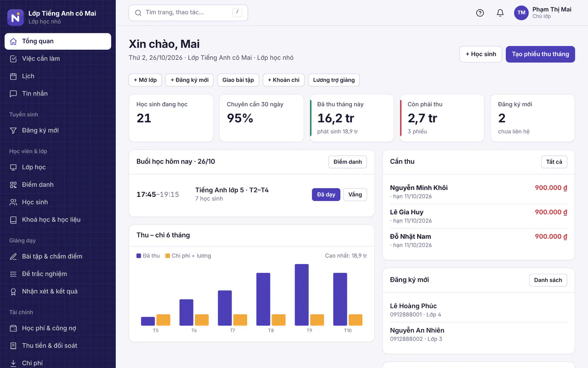Click the Bài tập & chấm điểm pencil icon

[x=13, y=257]
